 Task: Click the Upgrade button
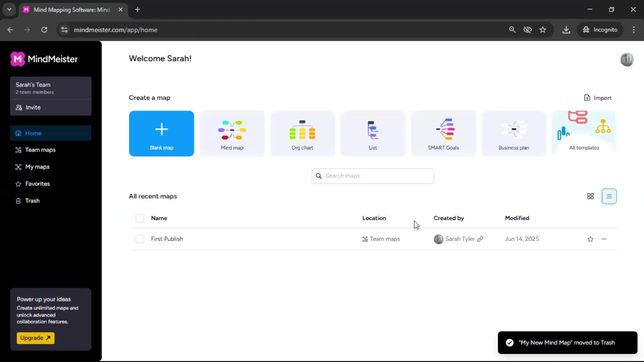(36, 338)
